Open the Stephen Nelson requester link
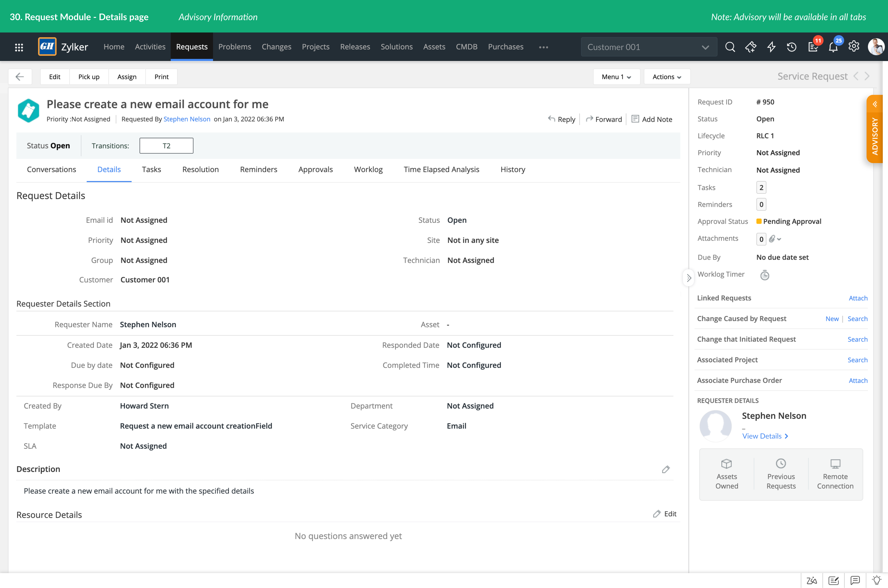The image size is (888, 588). coord(187,119)
